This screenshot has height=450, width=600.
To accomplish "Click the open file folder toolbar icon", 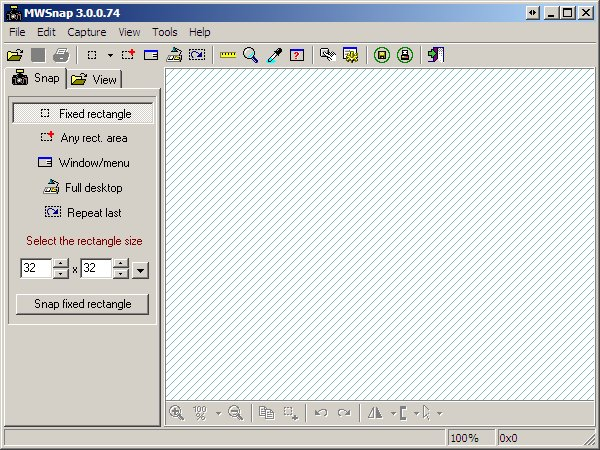I will [15, 55].
